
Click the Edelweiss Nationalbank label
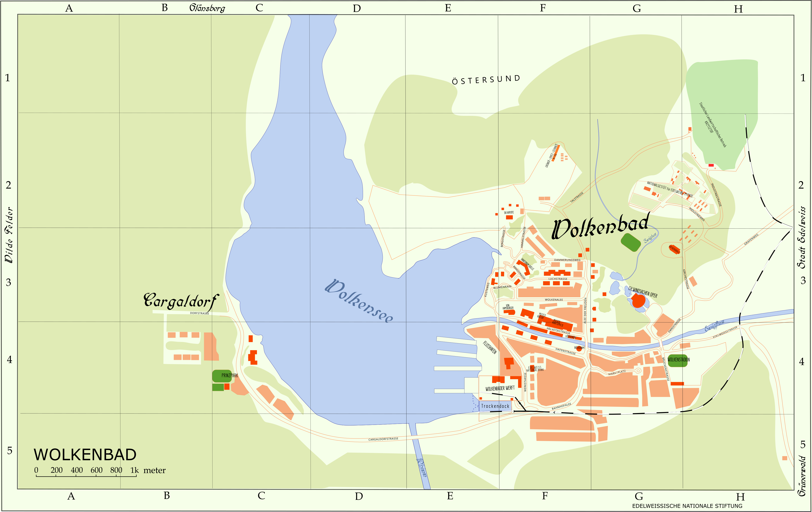click(x=535, y=369)
